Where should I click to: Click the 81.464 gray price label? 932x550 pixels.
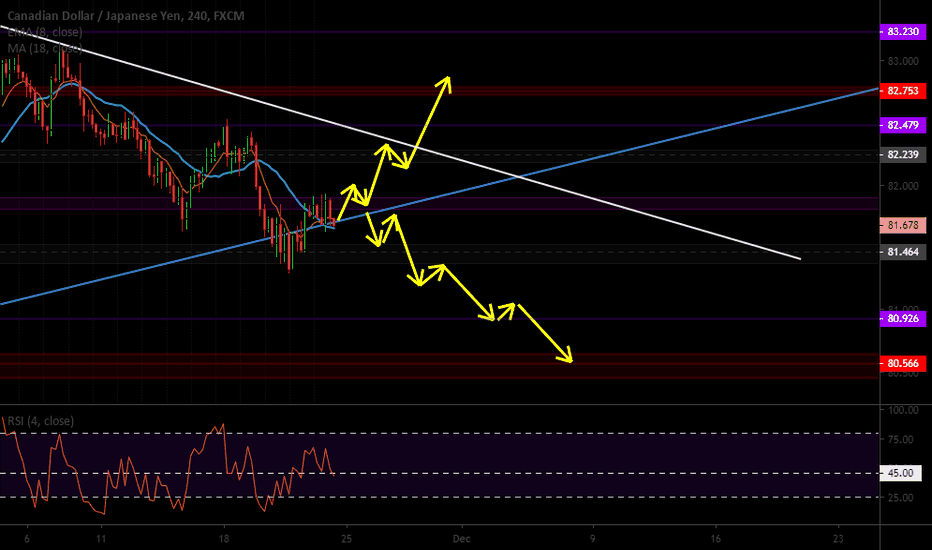902,252
